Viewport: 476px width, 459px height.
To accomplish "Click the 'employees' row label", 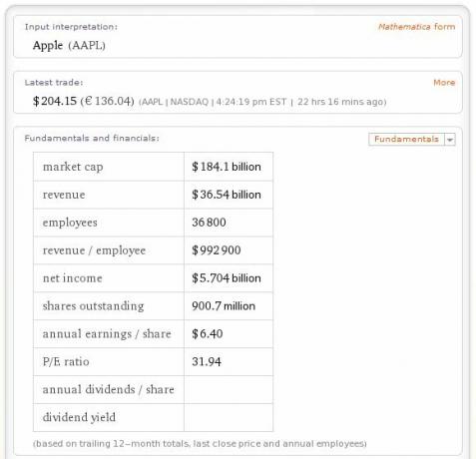I will [x=70, y=223].
